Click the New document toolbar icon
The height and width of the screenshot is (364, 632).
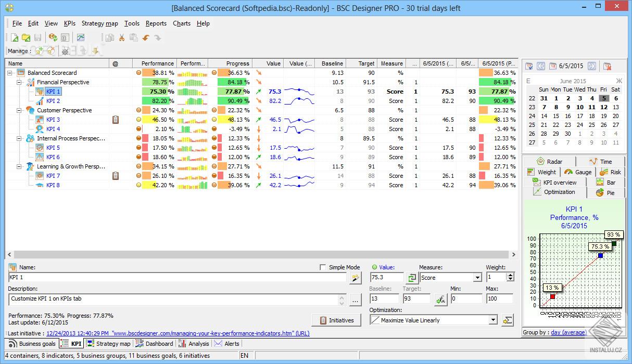click(15, 37)
